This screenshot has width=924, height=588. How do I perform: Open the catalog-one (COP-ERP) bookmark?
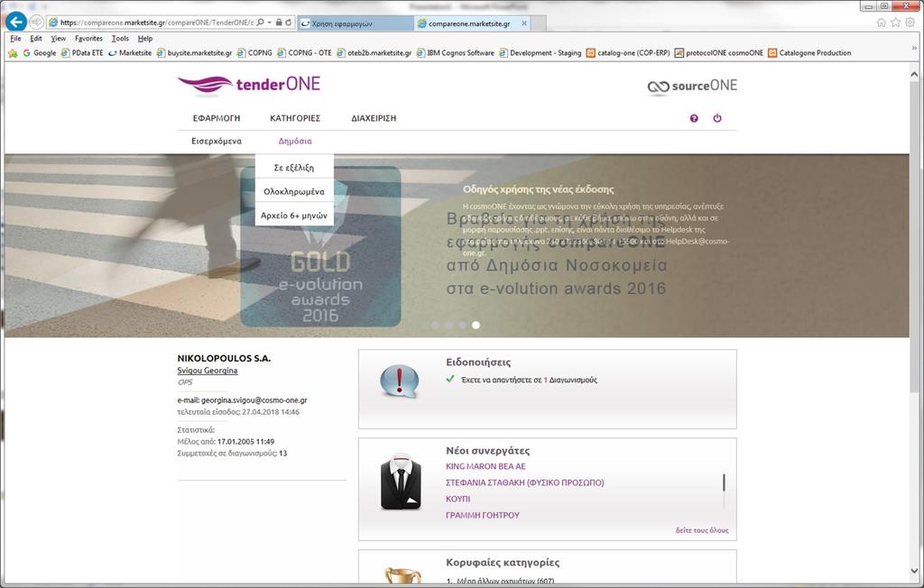click(x=628, y=53)
